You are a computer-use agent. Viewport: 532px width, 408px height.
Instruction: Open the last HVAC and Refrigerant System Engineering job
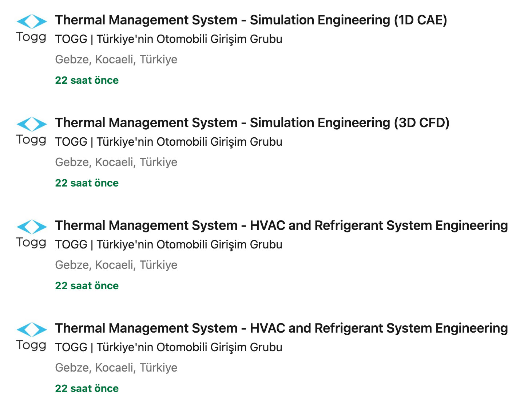[282, 328]
